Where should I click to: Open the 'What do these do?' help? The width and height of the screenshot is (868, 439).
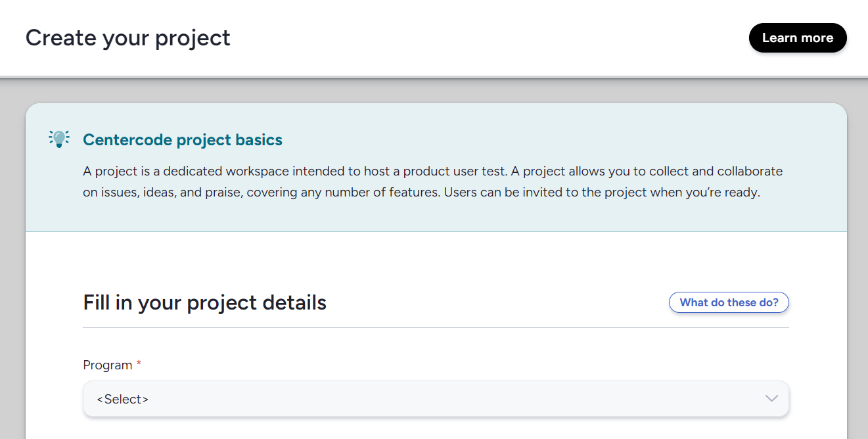728,302
